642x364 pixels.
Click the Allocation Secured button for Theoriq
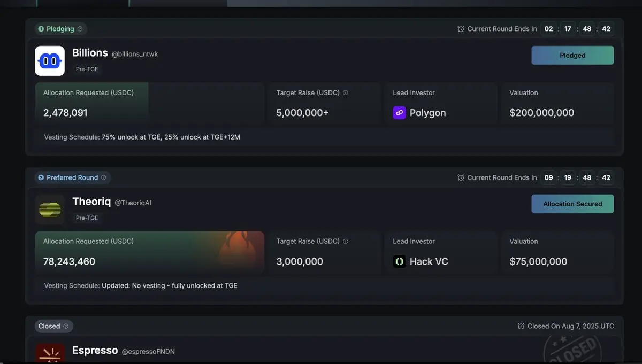click(572, 204)
